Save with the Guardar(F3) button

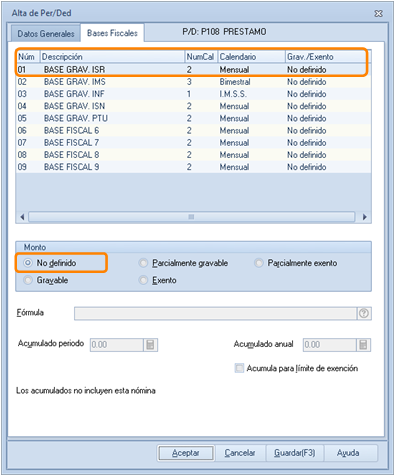[295, 453]
